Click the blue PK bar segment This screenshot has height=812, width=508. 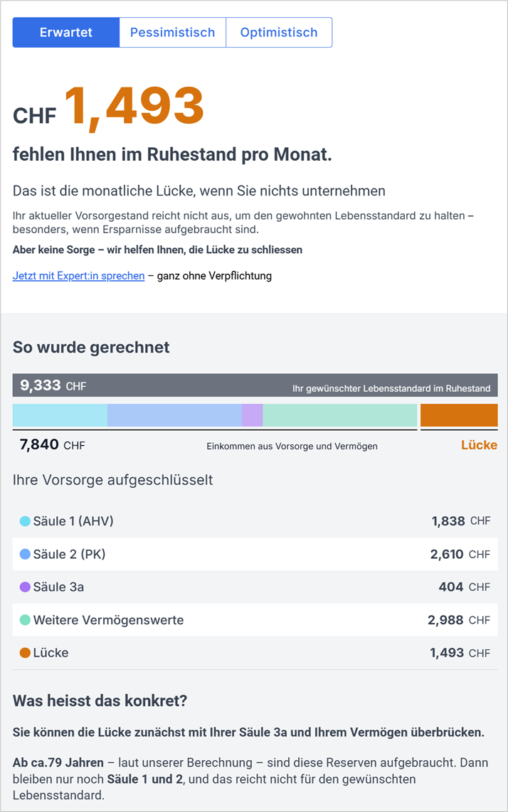point(174,415)
